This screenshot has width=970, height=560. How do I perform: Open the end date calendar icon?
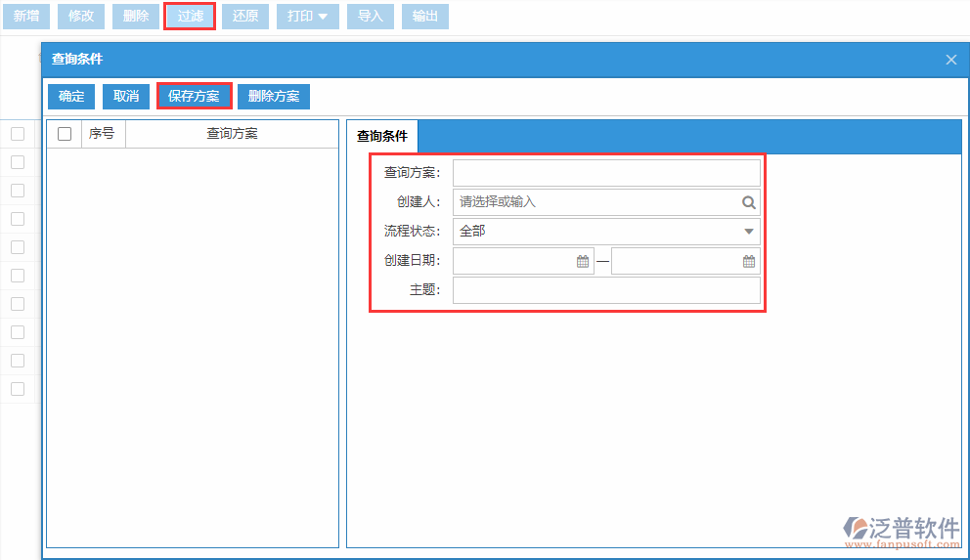coord(749,262)
